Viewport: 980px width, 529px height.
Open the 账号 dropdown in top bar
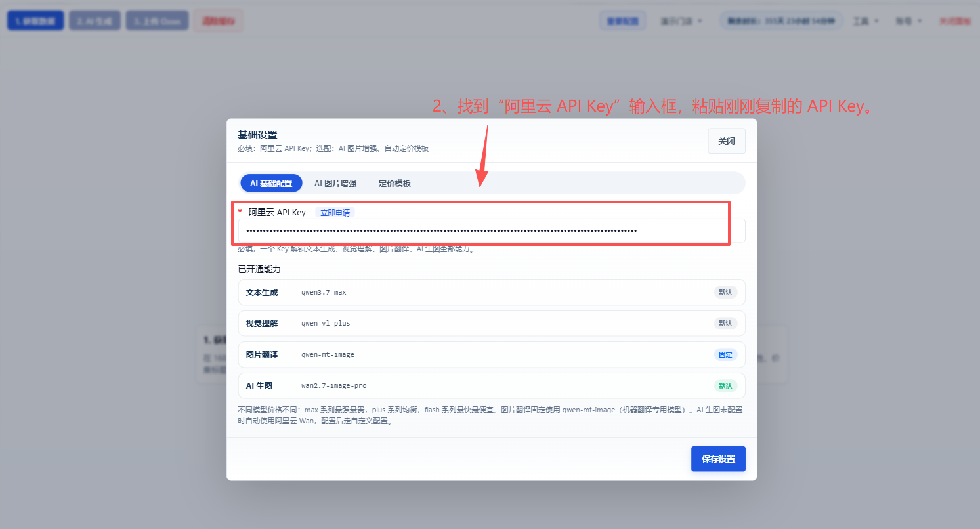(908, 21)
